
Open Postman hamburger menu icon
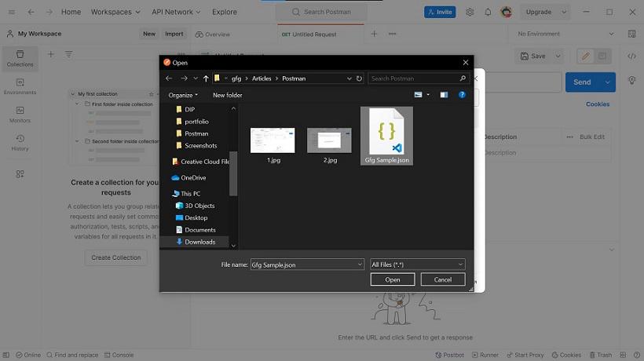(12, 13)
